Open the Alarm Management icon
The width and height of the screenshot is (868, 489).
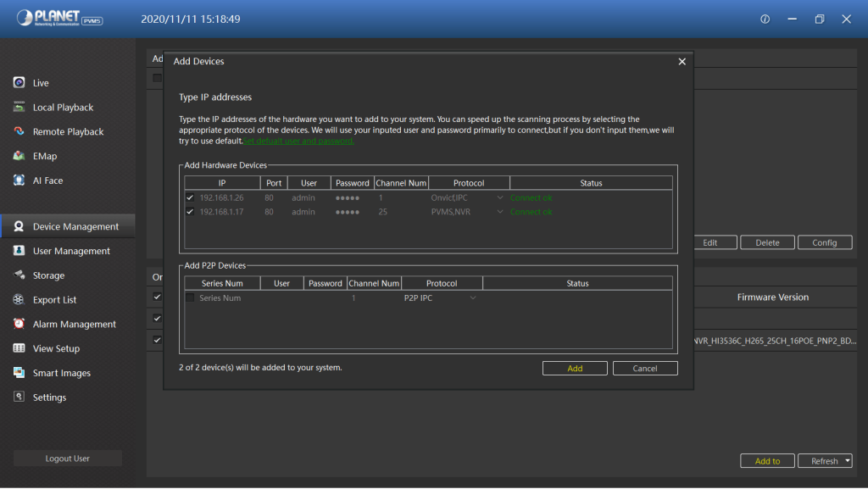[19, 324]
